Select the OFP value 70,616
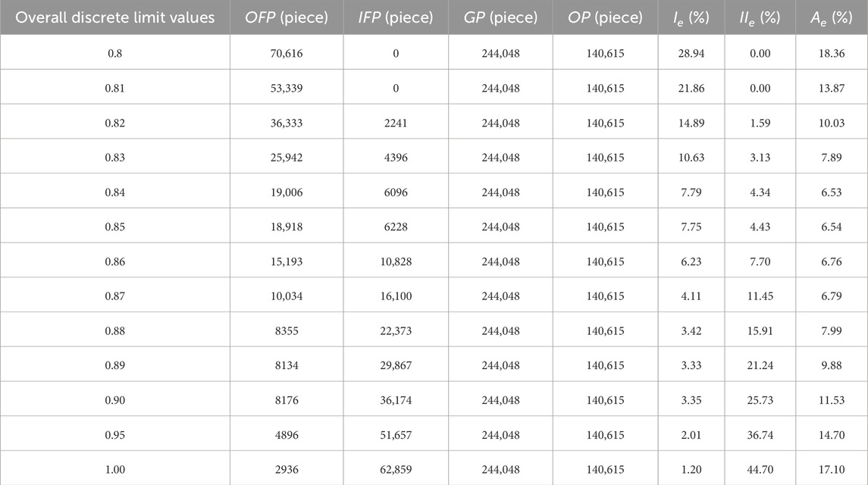Viewport: 868px width, 485px height. pos(287,54)
